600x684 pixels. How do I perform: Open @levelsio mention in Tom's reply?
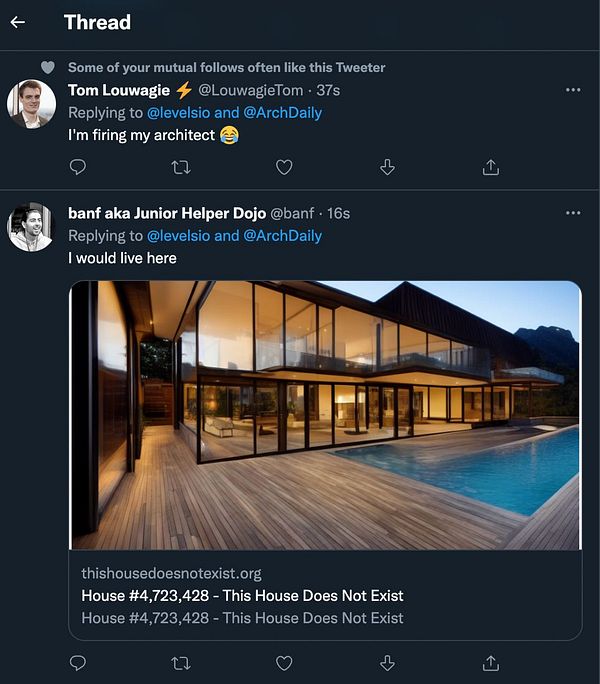178,113
